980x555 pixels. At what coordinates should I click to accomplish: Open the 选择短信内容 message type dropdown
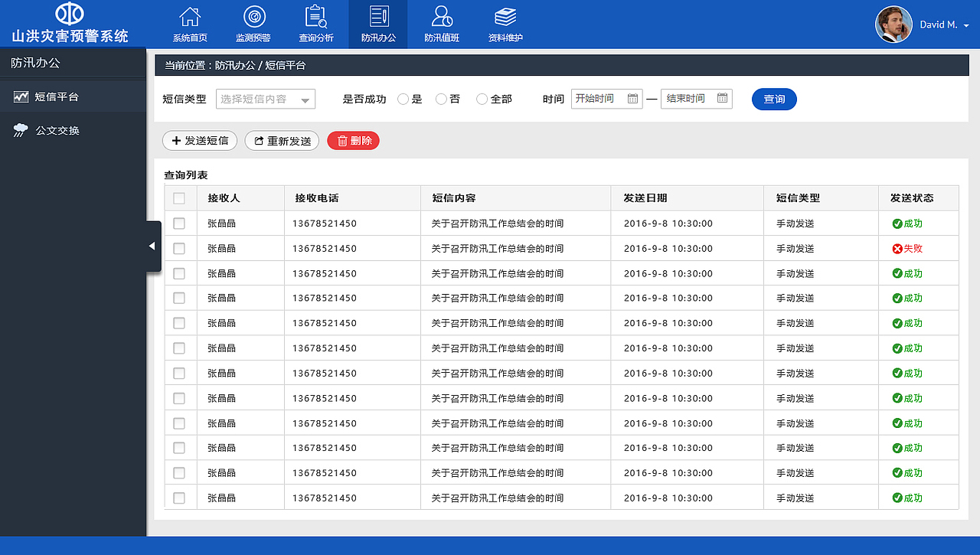click(x=265, y=99)
